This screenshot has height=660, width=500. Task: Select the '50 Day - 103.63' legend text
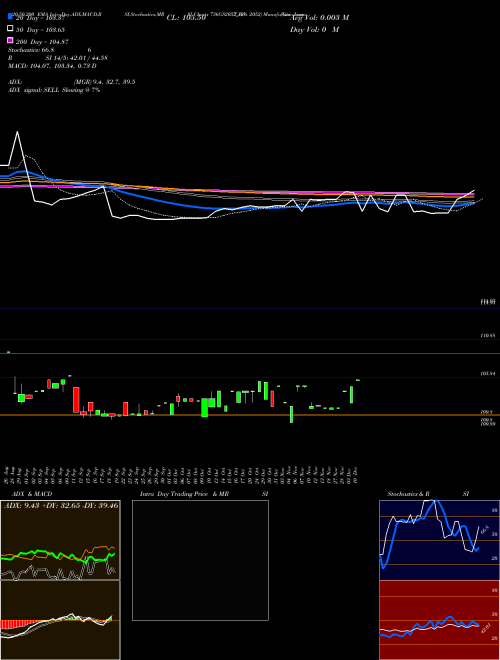pos(41,29)
